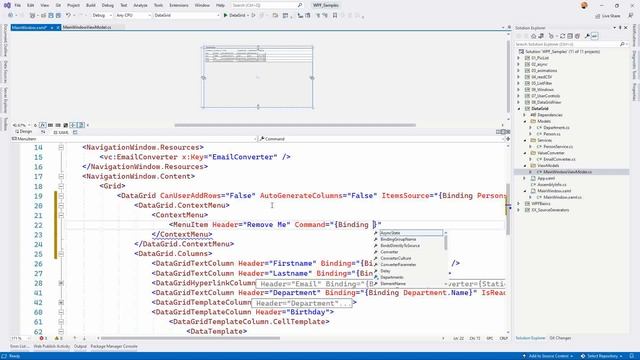Open the Analyze menu
Viewport: 640px width, 360px height.
(x=140, y=5)
